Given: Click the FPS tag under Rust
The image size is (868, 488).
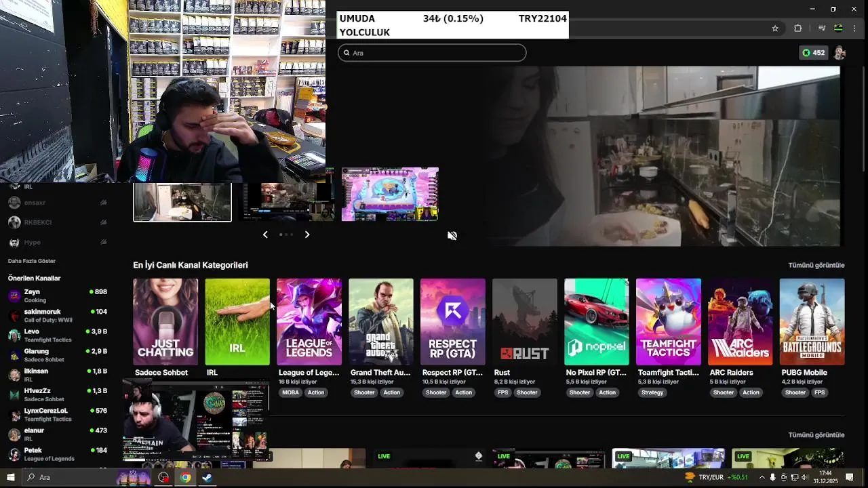Looking at the screenshot, I should point(502,392).
